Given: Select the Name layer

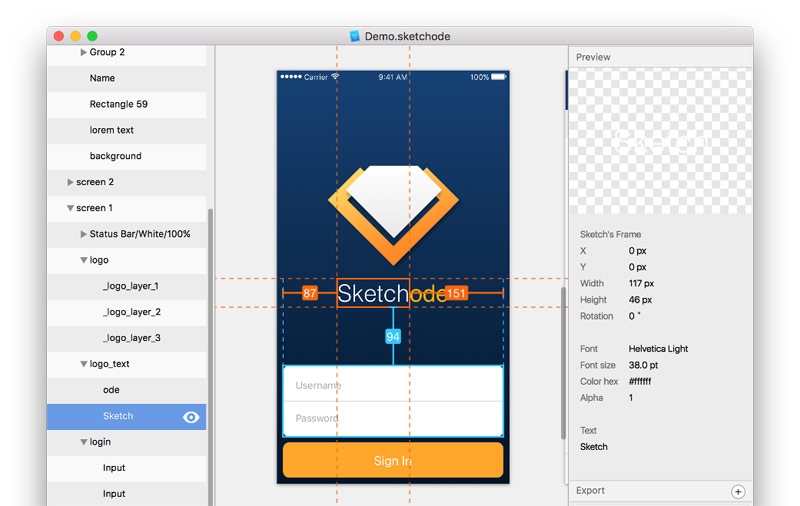Looking at the screenshot, I should tap(127, 78).
